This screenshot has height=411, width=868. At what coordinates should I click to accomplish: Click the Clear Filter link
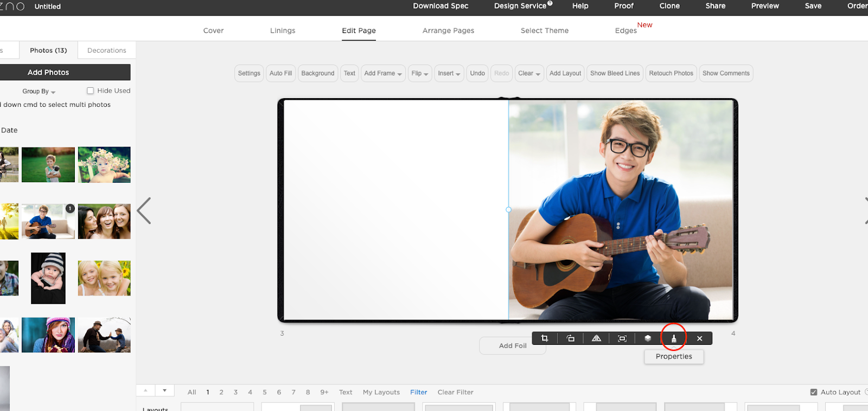pyautogui.click(x=455, y=392)
